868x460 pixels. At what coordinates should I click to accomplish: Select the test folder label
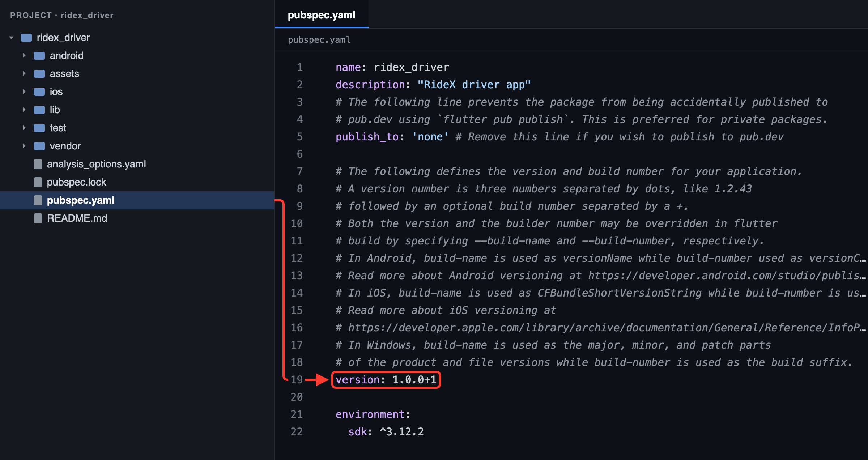[x=58, y=128]
